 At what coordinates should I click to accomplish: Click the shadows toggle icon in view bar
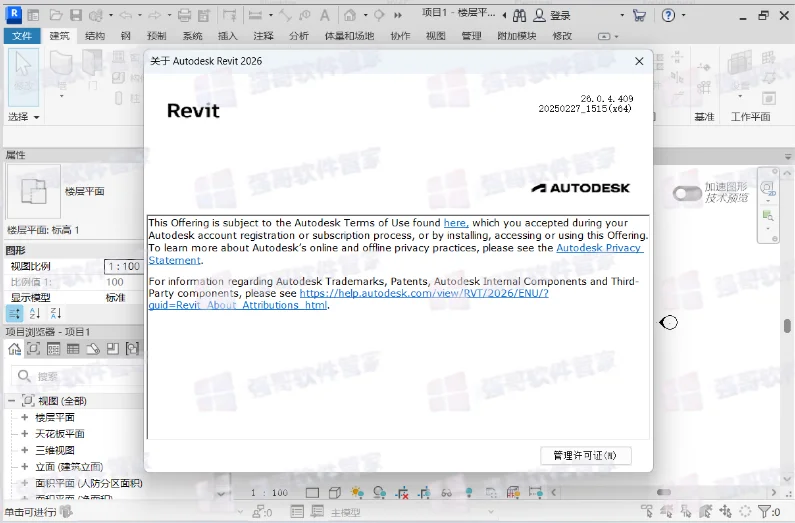pos(379,492)
